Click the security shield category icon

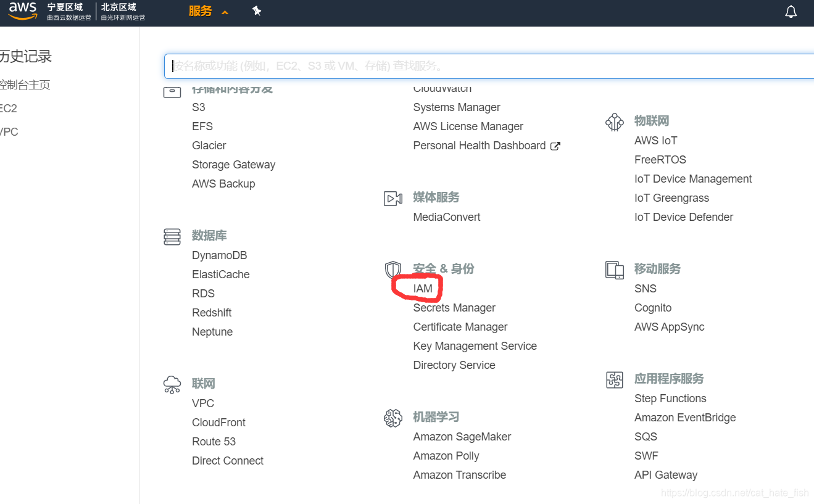(393, 270)
